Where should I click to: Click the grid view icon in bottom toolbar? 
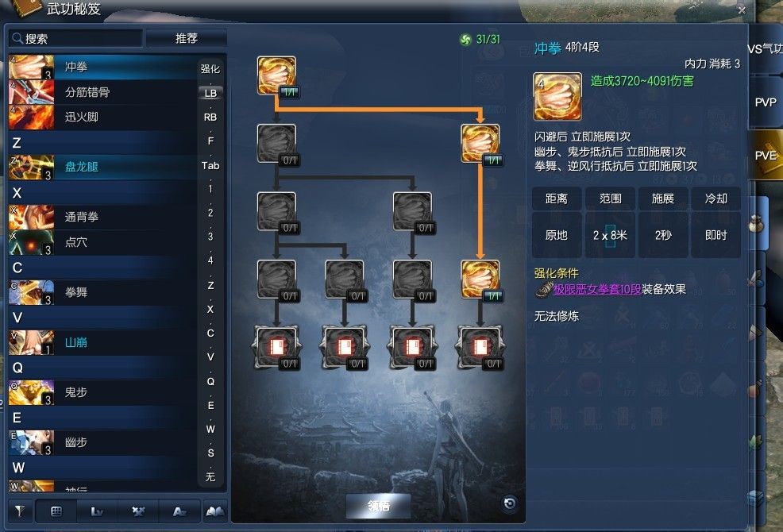[56, 511]
